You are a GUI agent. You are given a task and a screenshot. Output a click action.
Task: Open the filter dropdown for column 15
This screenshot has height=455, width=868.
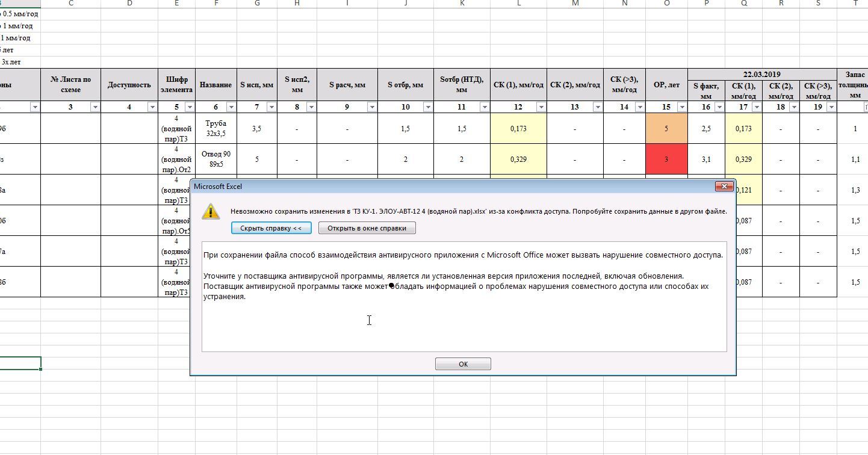tap(681, 107)
